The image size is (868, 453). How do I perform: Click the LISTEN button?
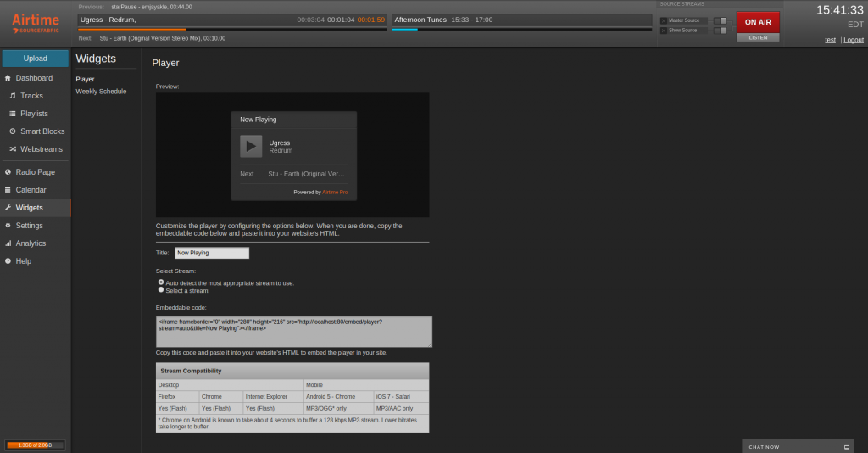(x=758, y=37)
